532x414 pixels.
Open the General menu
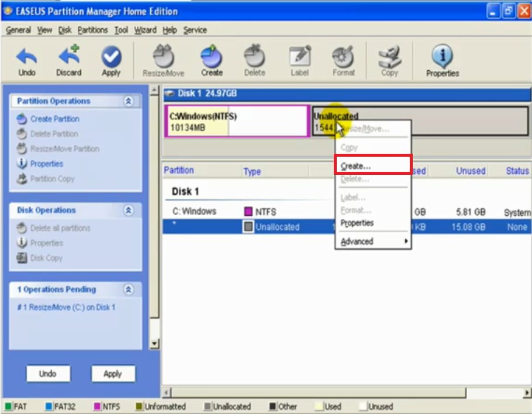[18, 30]
